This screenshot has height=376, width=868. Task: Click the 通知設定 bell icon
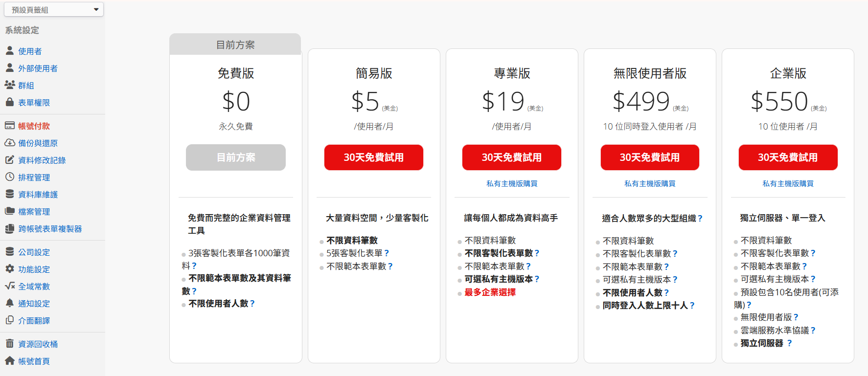pyautogui.click(x=10, y=303)
